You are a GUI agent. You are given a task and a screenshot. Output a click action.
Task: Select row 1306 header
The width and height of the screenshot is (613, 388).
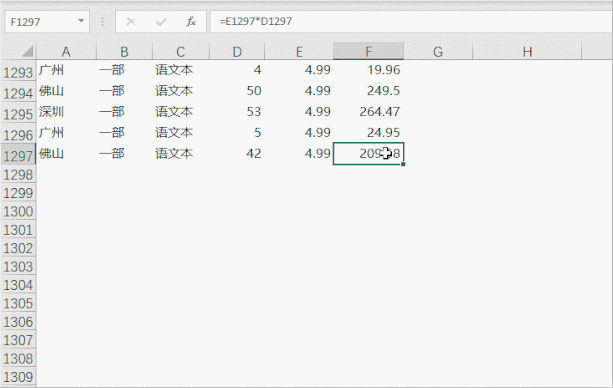click(18, 322)
